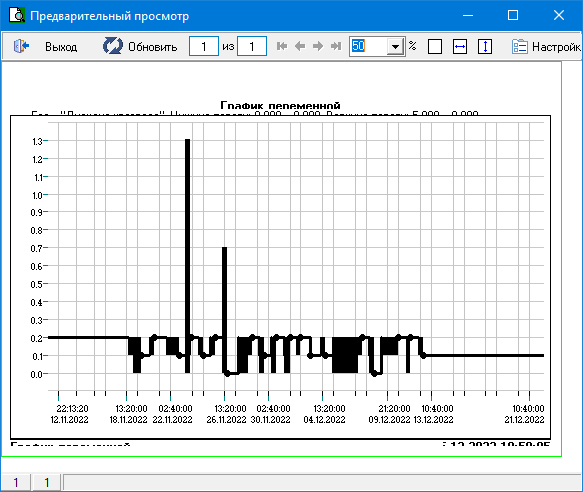Click the second status bar cell showing 1
The image size is (583, 492).
click(46, 482)
